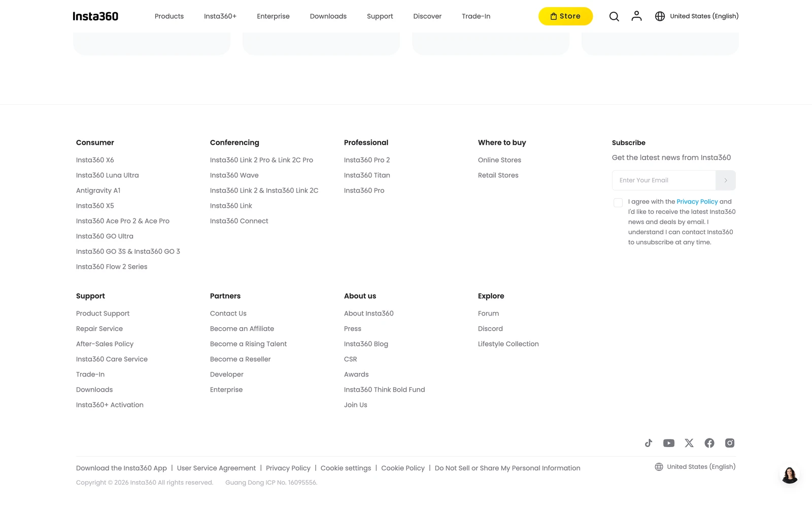Open Become a Rising Talent link

coord(248,344)
